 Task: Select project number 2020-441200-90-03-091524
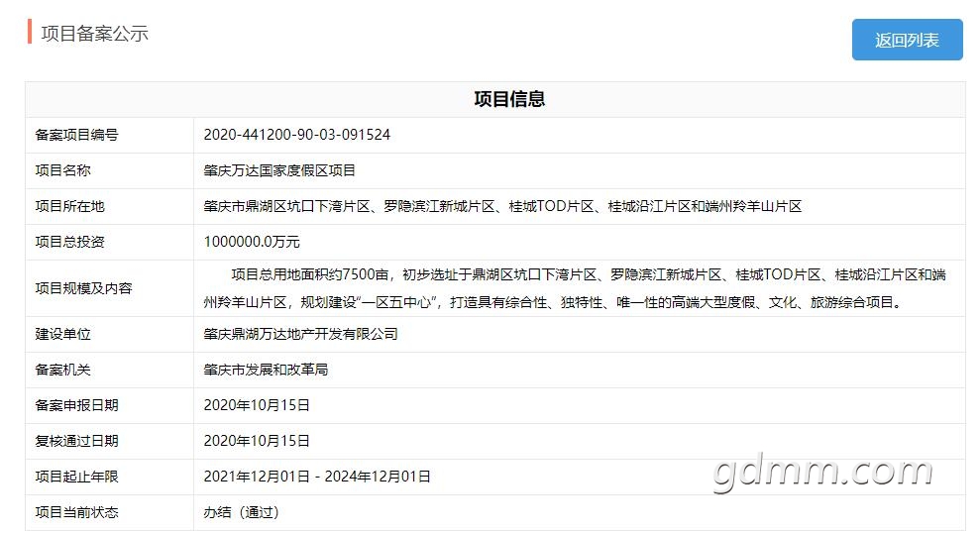coord(297,135)
